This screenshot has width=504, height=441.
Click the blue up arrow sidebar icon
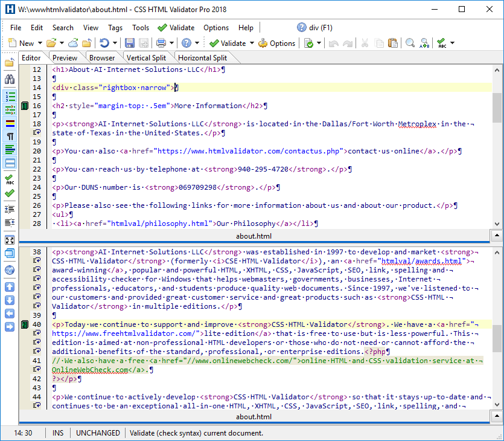pos(10,286)
